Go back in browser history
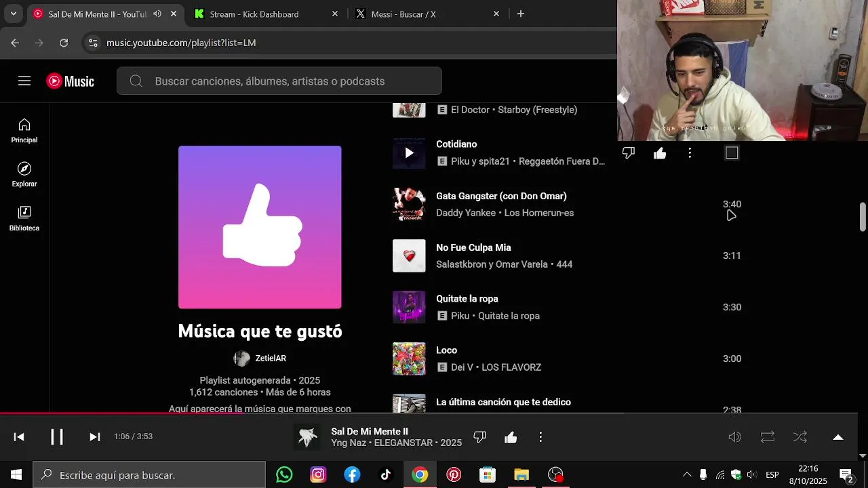Image resolution: width=868 pixels, height=488 pixels. tap(15, 43)
